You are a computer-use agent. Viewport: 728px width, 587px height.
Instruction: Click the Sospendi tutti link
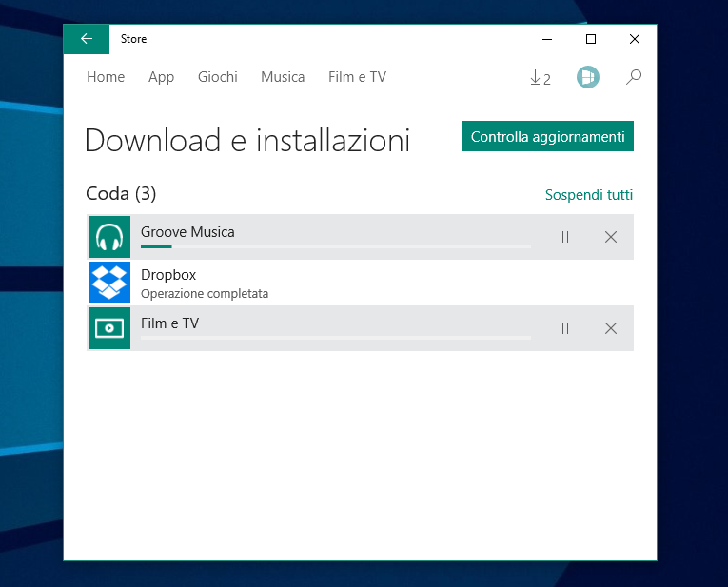pyautogui.click(x=589, y=195)
